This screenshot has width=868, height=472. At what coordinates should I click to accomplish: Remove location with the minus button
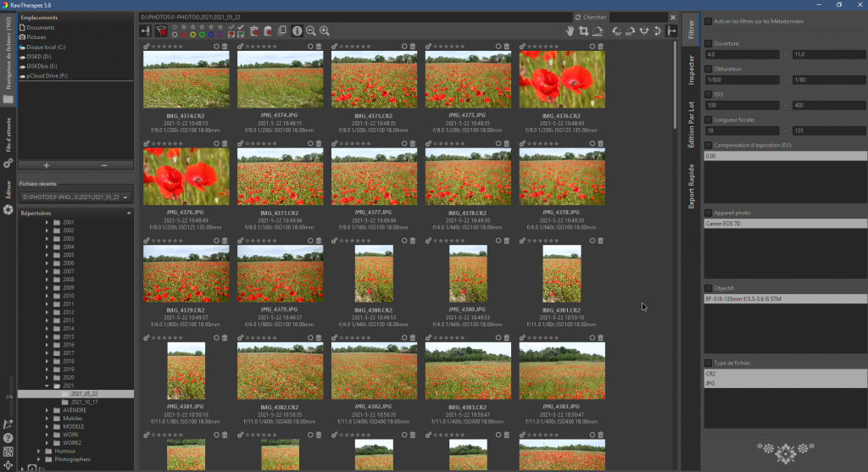(104, 165)
